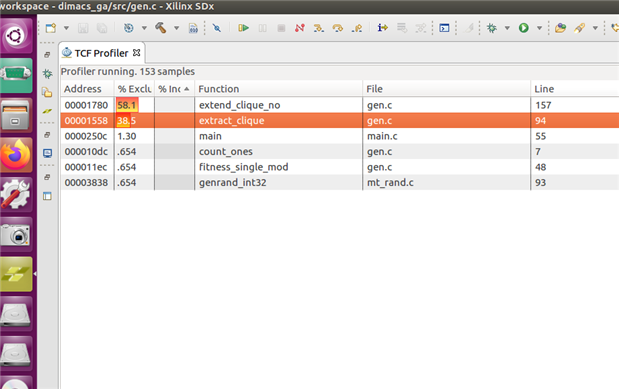Toggle Instruction Stepping Mode icon

[383, 28]
